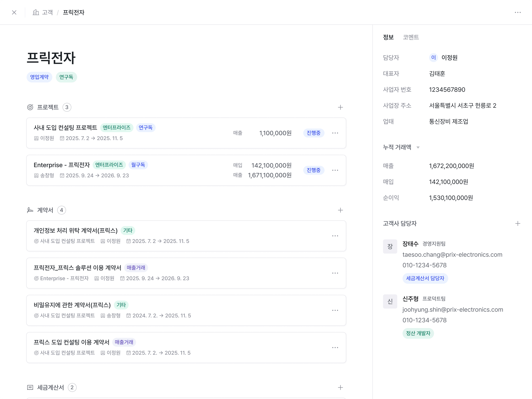532x399 pixels.
Task: Click the building icon in the breadcrumb
Action: point(36,13)
